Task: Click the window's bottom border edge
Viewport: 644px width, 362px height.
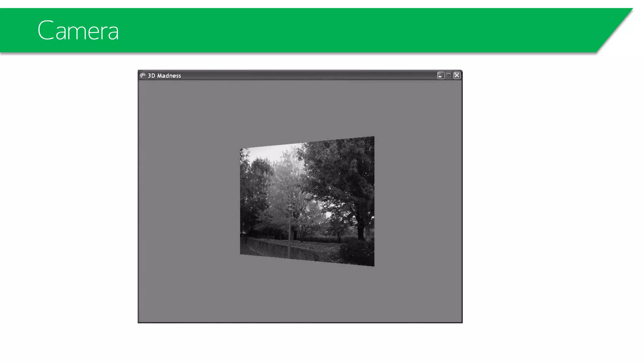Action: [x=300, y=322]
